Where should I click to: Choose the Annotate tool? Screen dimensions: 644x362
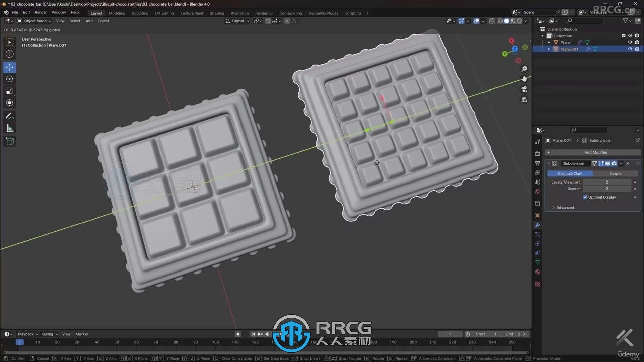[x=10, y=116]
